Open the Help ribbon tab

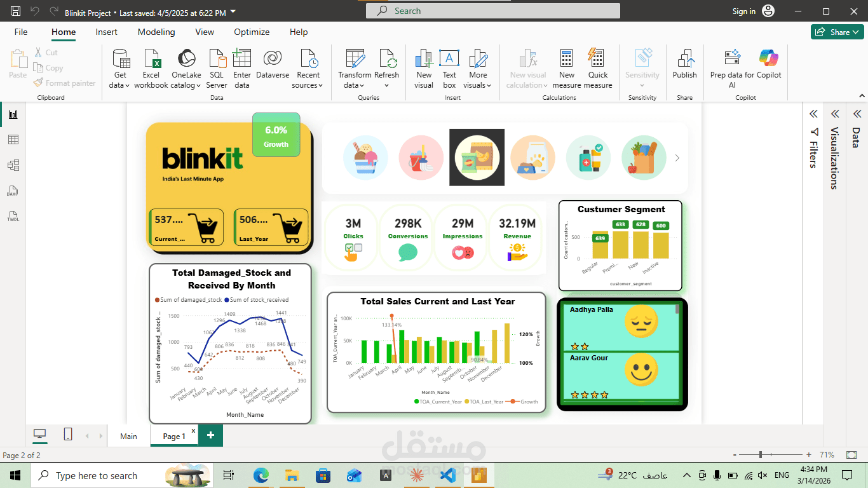click(x=299, y=32)
